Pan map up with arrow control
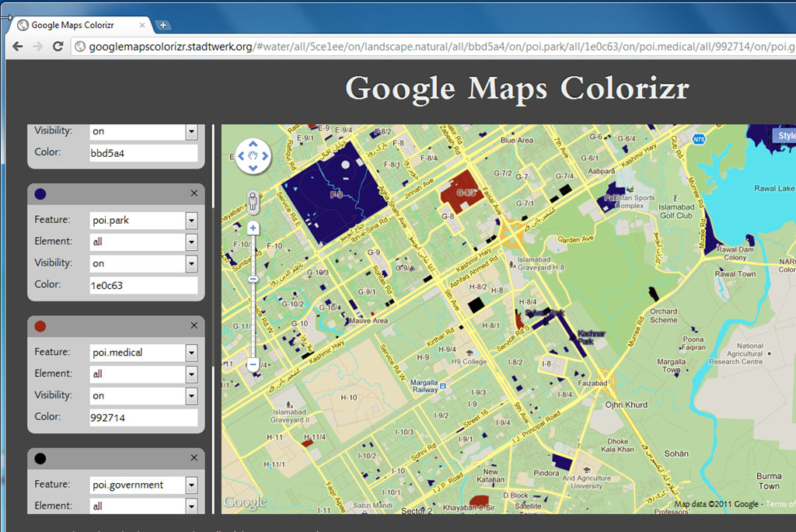This screenshot has height=532, width=796. pyautogui.click(x=253, y=144)
